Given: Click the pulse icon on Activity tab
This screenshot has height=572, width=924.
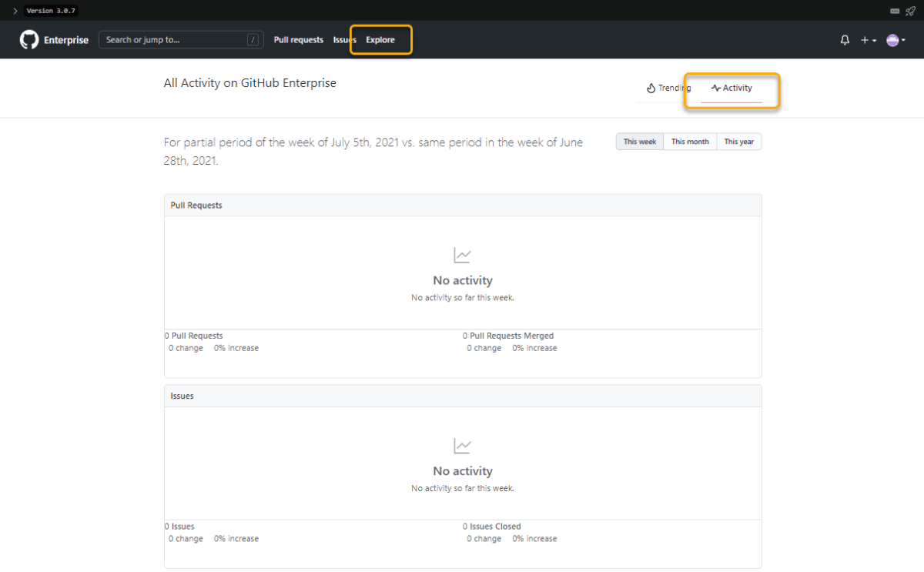Looking at the screenshot, I should (x=716, y=88).
